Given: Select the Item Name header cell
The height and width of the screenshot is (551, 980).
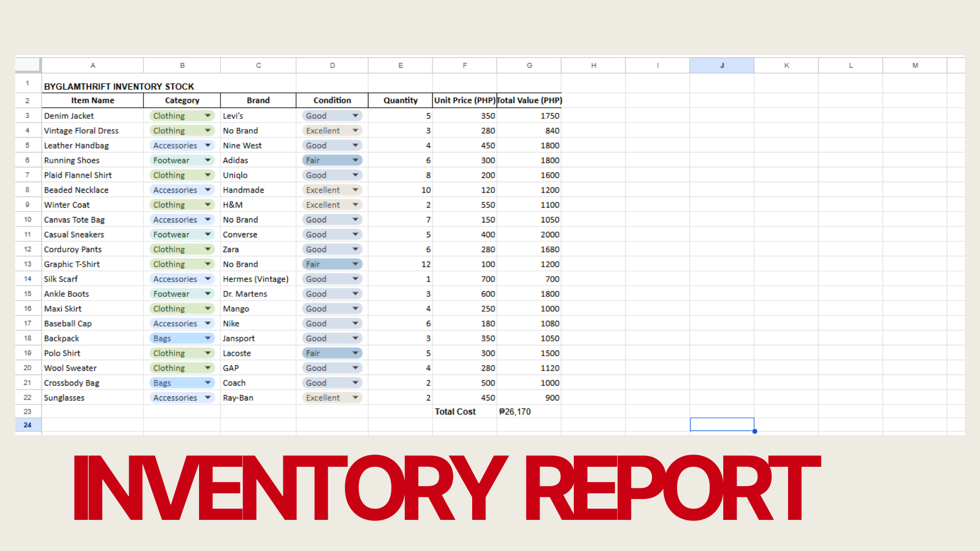Looking at the screenshot, I should point(92,101).
